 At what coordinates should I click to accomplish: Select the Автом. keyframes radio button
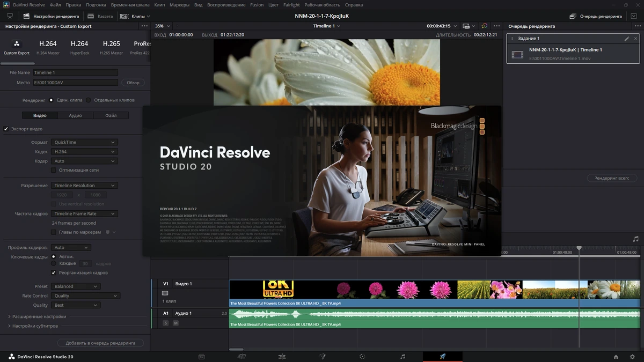(x=54, y=256)
